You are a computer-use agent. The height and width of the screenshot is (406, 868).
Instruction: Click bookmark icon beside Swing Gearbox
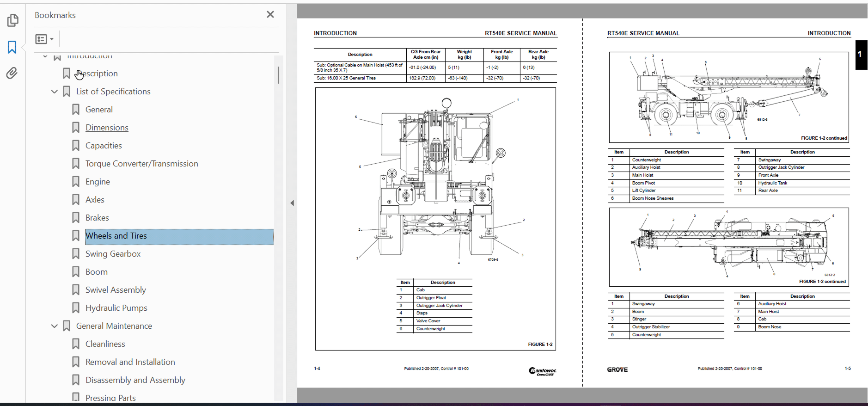(76, 254)
